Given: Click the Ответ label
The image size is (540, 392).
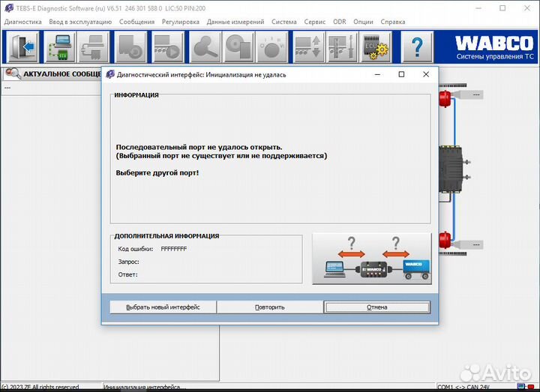Looking at the screenshot, I should coord(127,274).
